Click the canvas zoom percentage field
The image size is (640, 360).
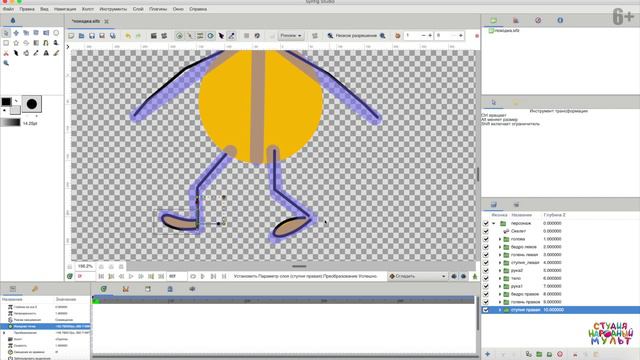pos(85,266)
